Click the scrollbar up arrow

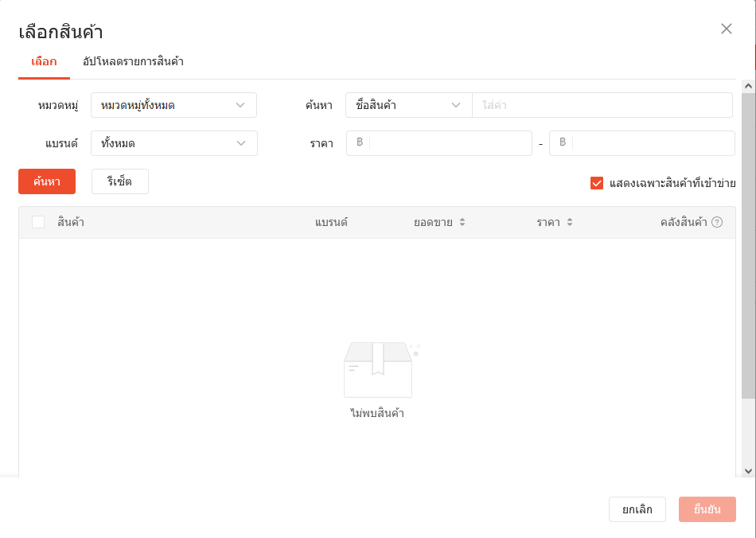[748, 86]
